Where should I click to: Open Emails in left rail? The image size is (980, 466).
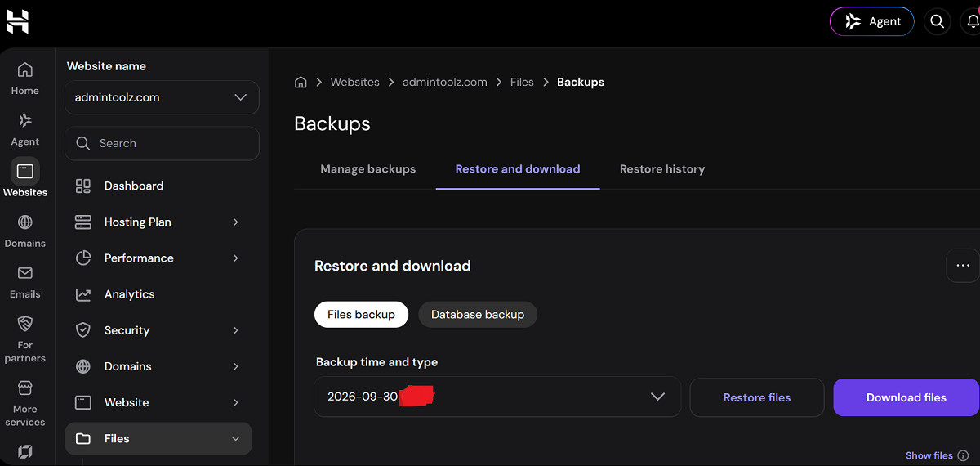[25, 281]
